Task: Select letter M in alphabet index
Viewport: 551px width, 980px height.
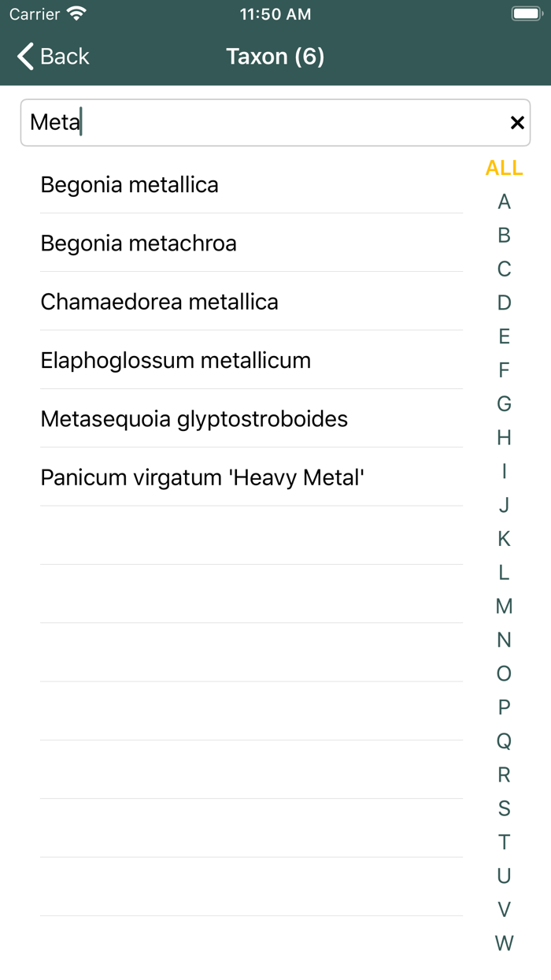Action: [504, 606]
